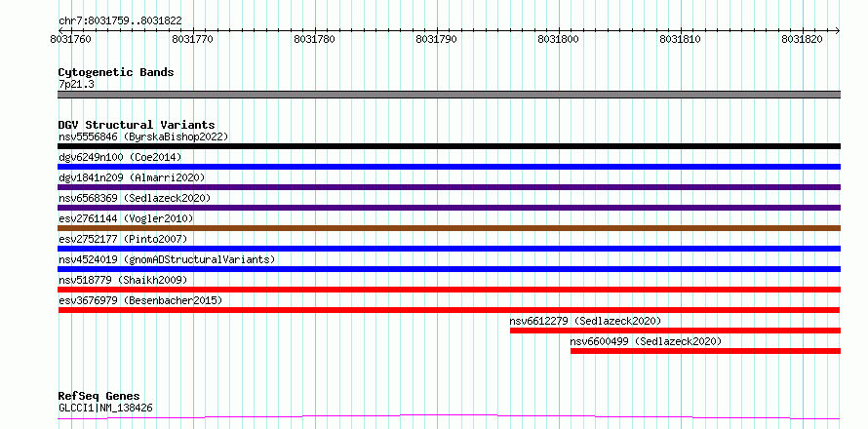Click the DGV Structural Variants track title

[x=137, y=125]
